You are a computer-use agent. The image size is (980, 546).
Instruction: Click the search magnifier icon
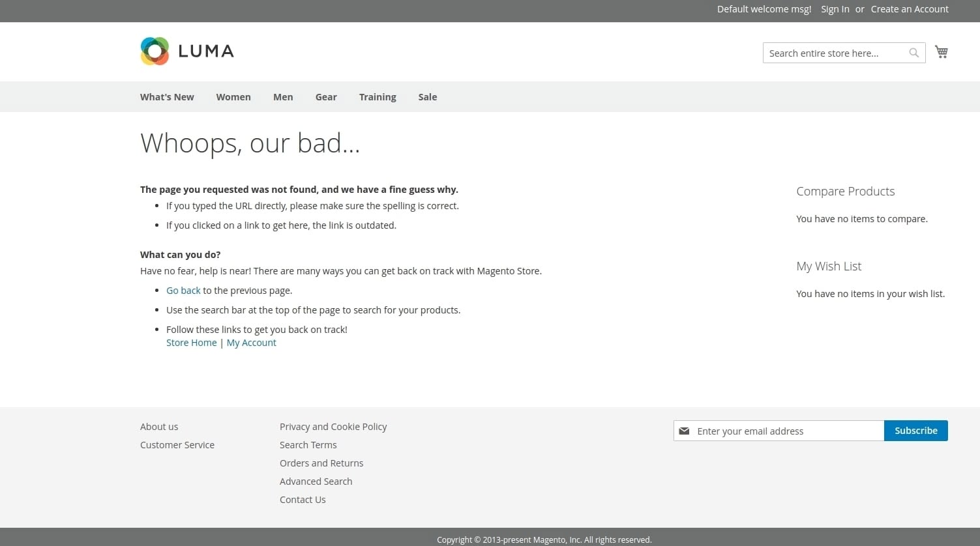coord(913,53)
